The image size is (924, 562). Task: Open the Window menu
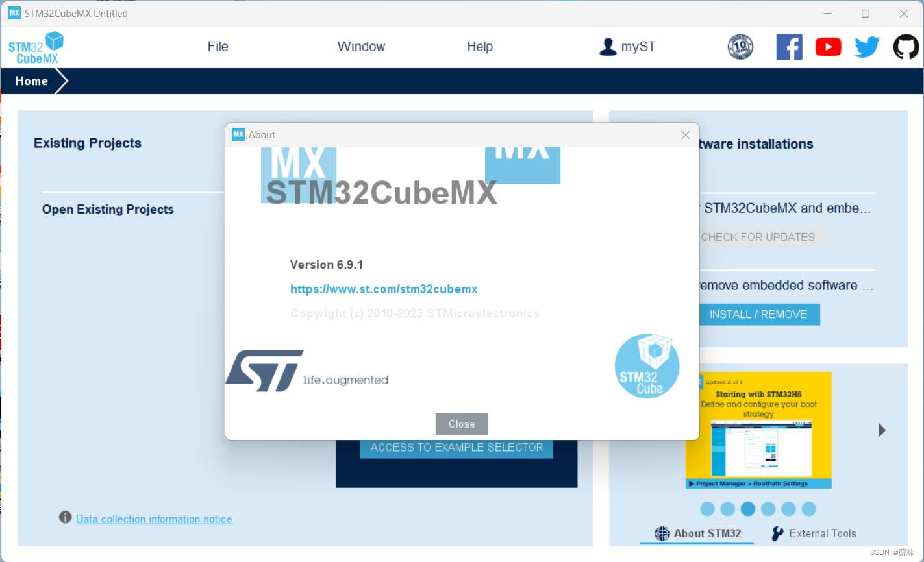[361, 47]
